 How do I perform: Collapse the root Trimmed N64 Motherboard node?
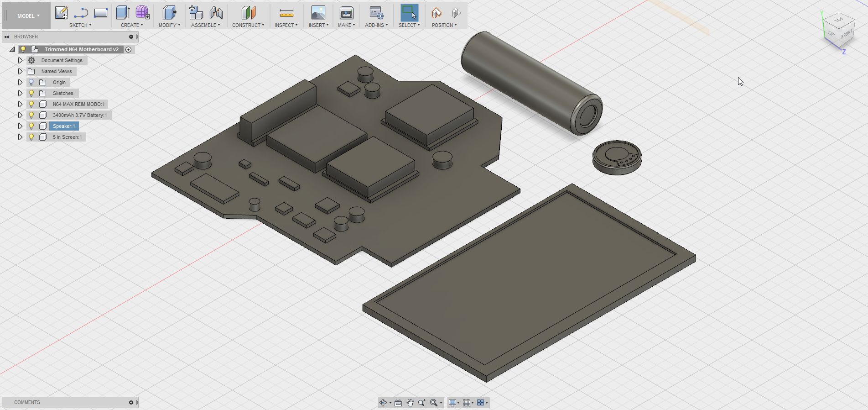[x=12, y=49]
